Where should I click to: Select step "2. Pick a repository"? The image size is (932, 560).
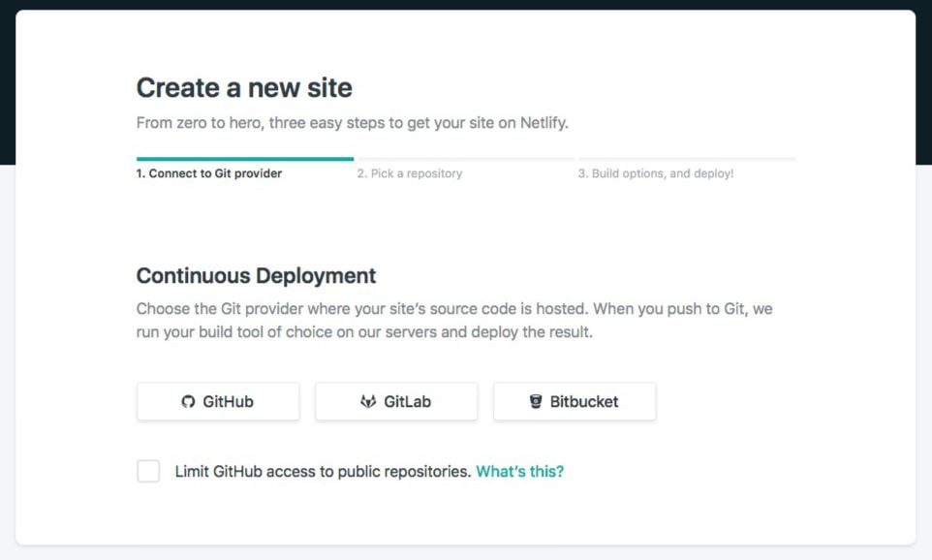pos(410,173)
